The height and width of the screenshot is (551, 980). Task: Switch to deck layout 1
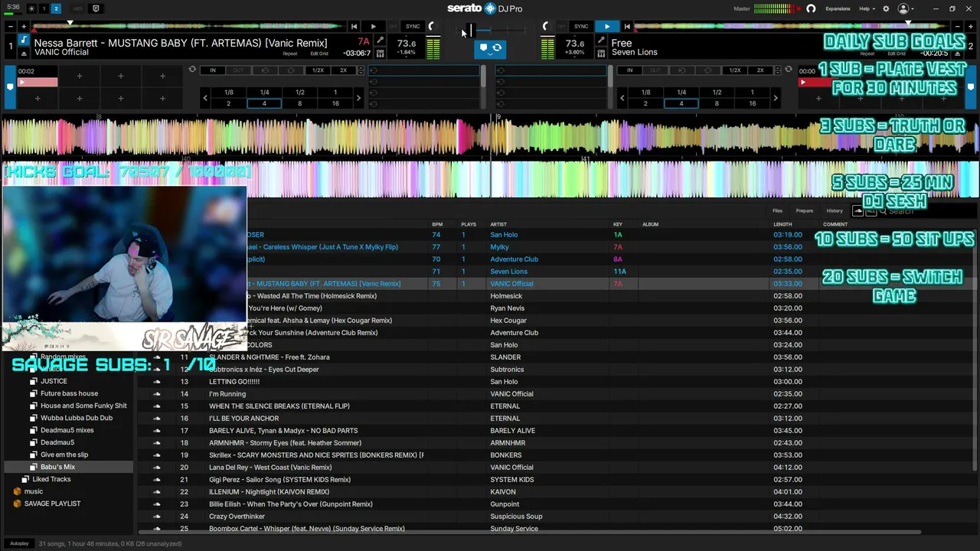44,8
